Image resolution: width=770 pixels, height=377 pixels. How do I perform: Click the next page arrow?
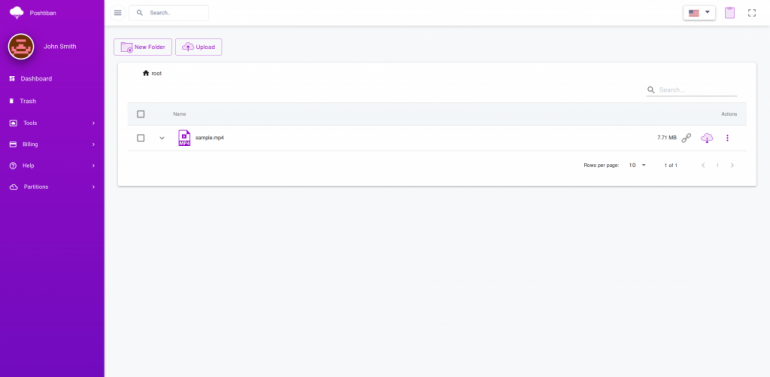click(732, 165)
